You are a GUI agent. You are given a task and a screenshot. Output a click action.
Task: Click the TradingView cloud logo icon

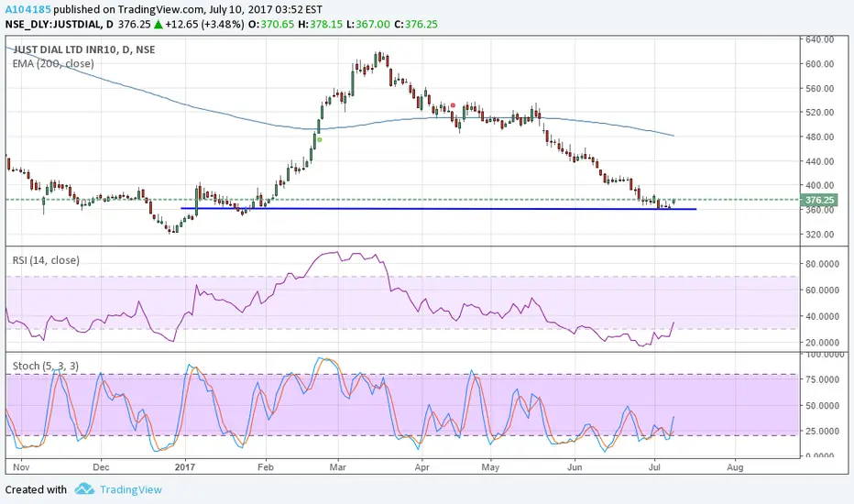84,488
